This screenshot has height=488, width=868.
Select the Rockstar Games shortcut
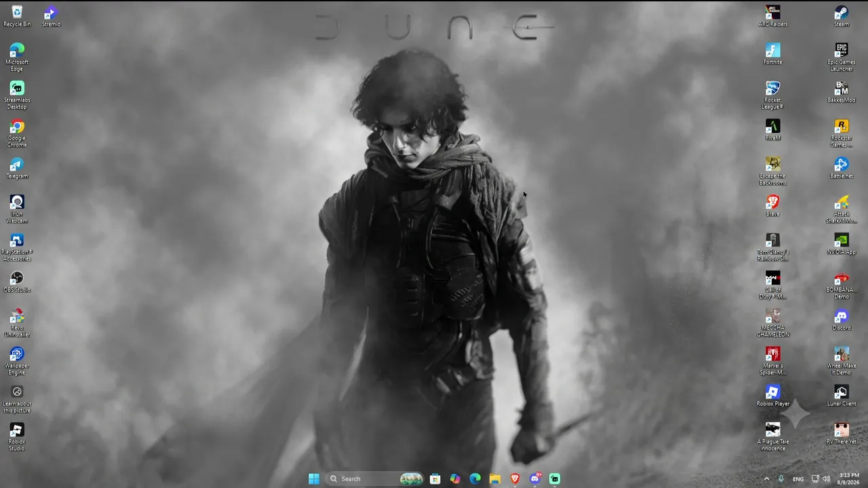click(842, 134)
